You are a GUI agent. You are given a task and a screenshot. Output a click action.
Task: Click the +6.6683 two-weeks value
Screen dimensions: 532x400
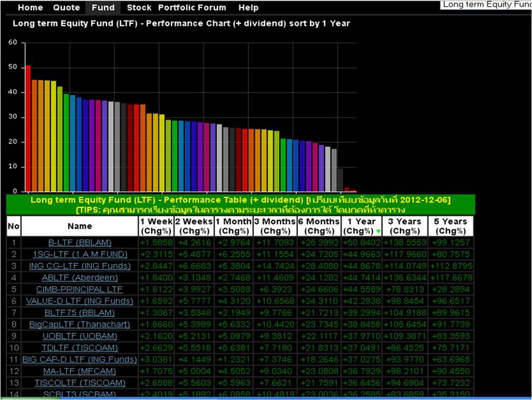(x=194, y=266)
